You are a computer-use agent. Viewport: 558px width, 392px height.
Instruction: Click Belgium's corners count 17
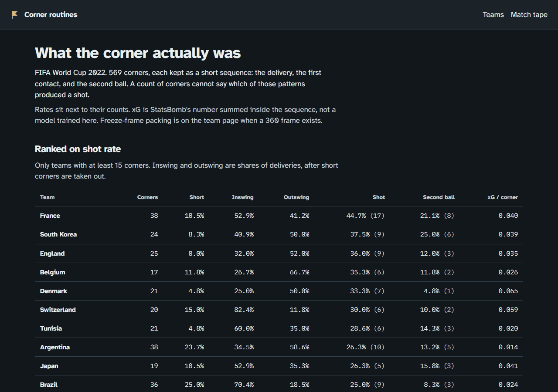(154, 272)
